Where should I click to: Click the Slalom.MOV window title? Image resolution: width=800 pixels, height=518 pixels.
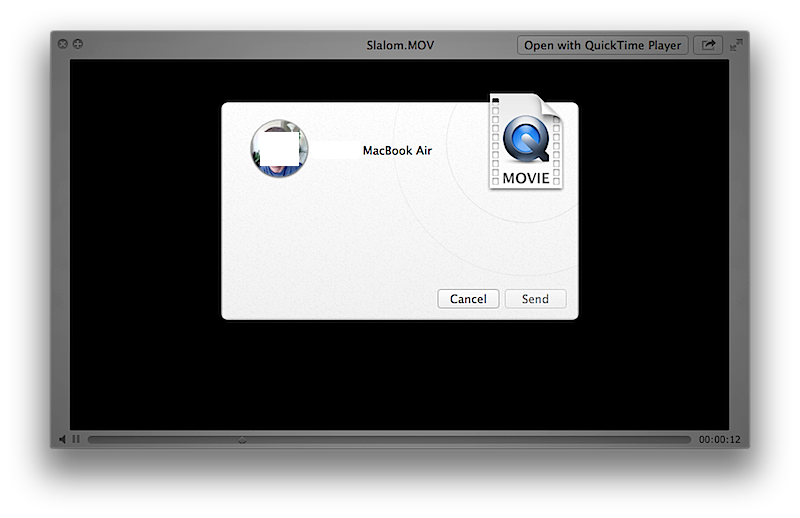click(x=400, y=45)
